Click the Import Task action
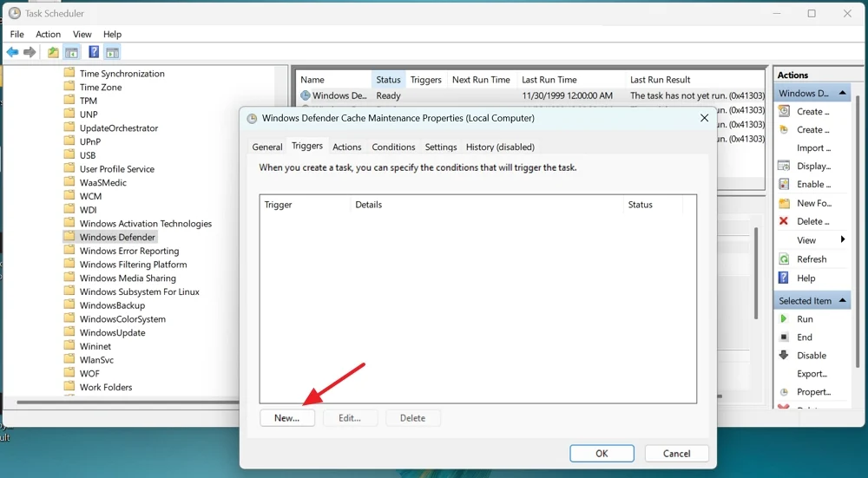 pos(813,148)
